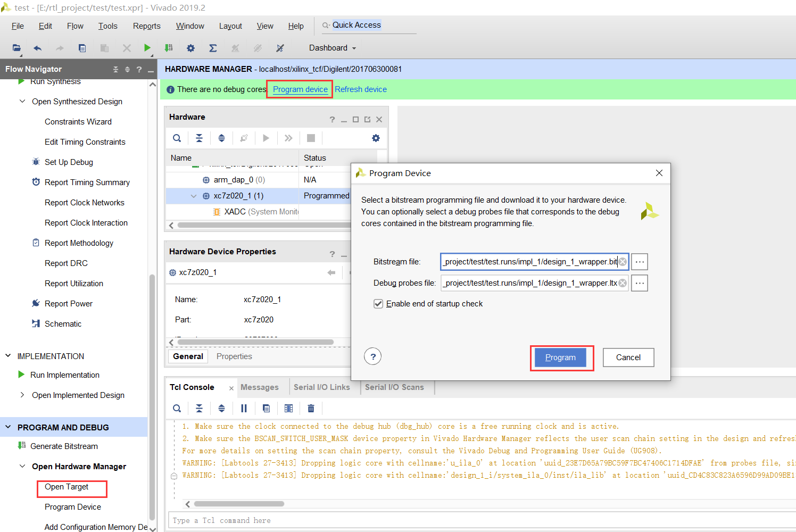Click the green Run toolbar icon
796x532 pixels.
click(147, 48)
